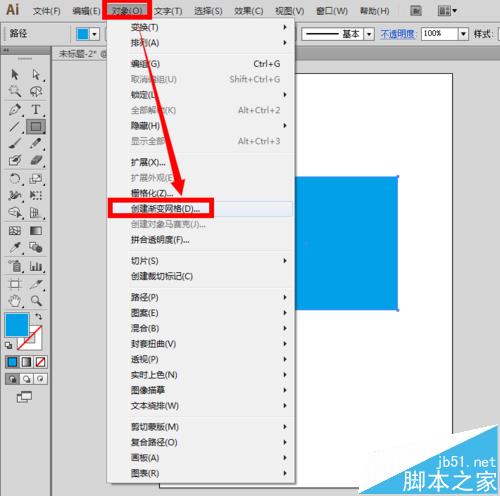Select the Zoom tool
This screenshot has width=500, height=496.
[36, 301]
